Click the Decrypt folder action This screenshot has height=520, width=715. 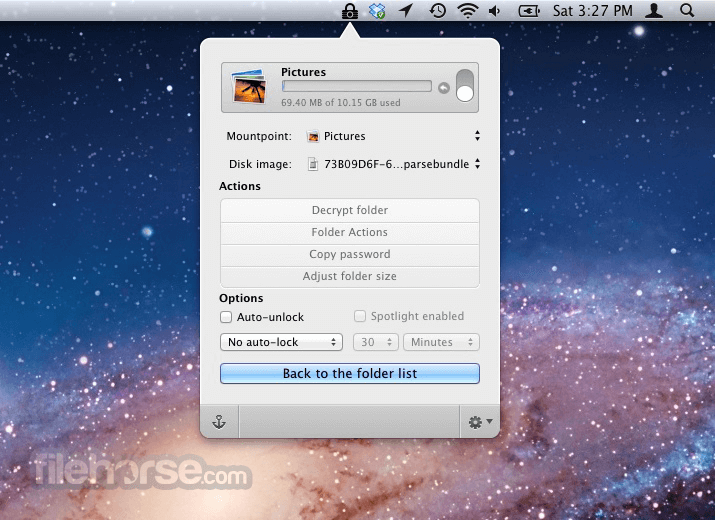pyautogui.click(x=350, y=210)
